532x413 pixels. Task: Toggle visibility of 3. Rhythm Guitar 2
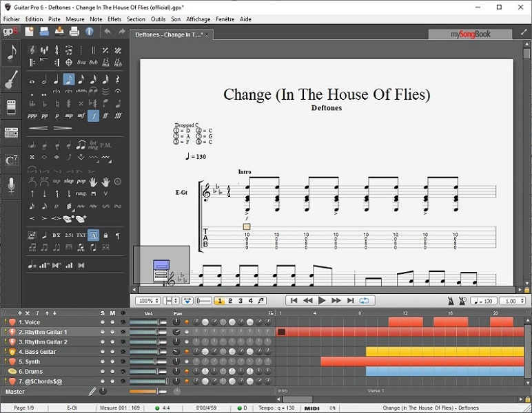(123, 342)
